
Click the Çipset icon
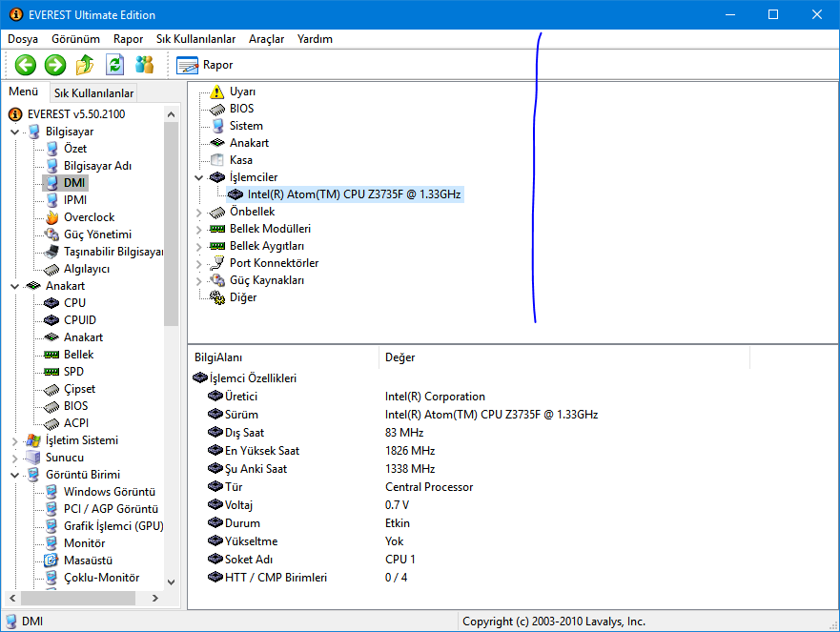tap(52, 389)
